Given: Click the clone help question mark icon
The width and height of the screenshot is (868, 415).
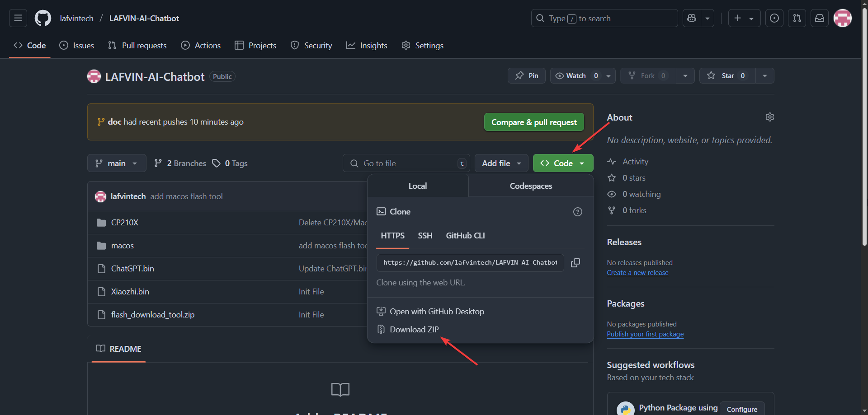Looking at the screenshot, I should [578, 212].
